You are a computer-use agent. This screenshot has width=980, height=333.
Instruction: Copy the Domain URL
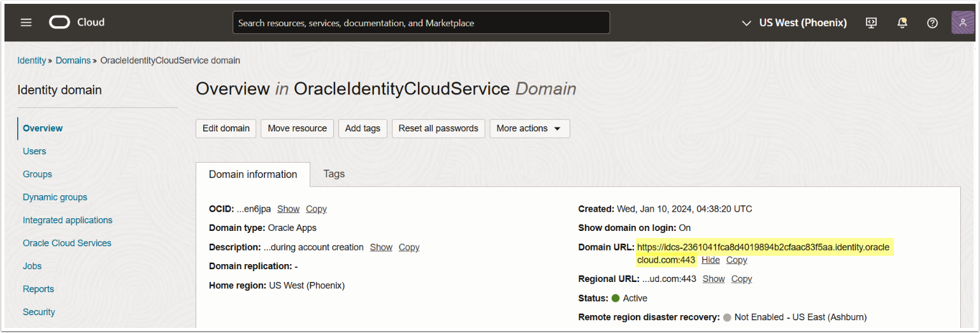click(x=737, y=260)
